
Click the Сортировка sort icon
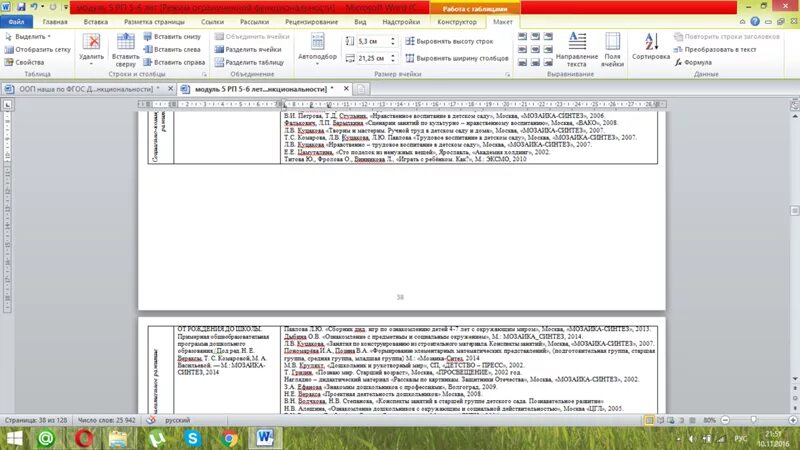coord(651,47)
